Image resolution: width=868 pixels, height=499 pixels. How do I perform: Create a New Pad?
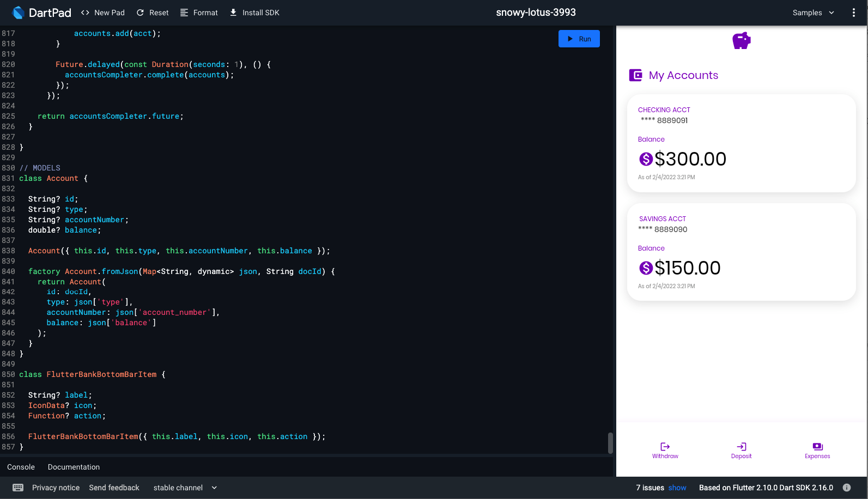click(x=102, y=13)
